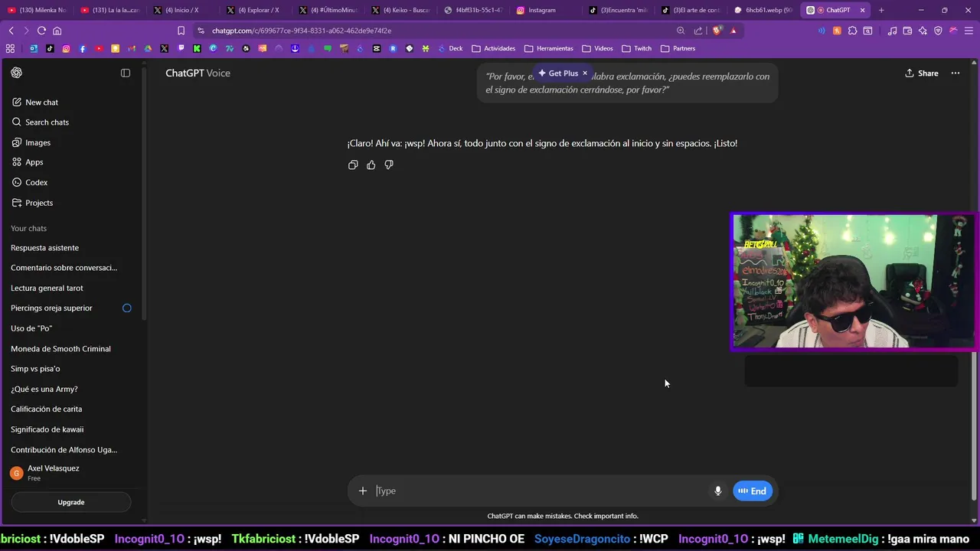The height and width of the screenshot is (551, 980).
Task: Open the three-dot conversation options menu
Action: (955, 73)
